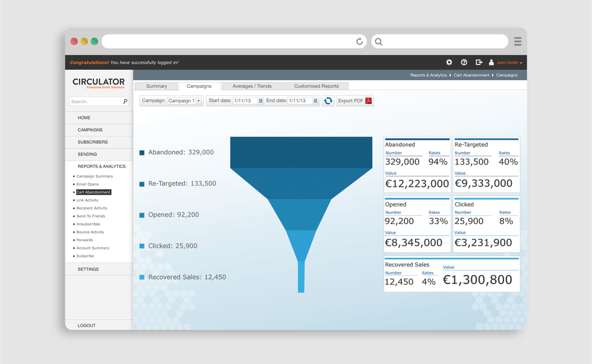Viewport: 592px width, 364px height.
Task: Click the sidebar search magnifier icon
Action: (x=125, y=101)
